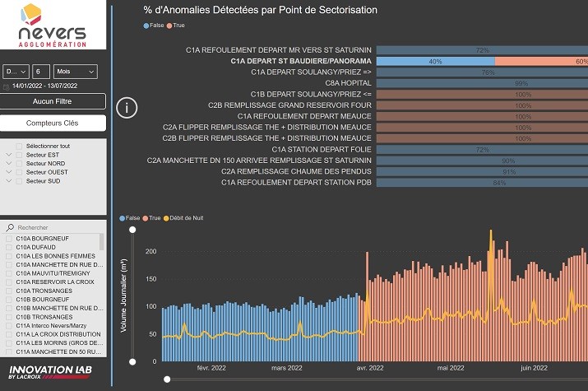Click the Compteurs Clés button
The image size is (588, 391).
pyautogui.click(x=53, y=123)
